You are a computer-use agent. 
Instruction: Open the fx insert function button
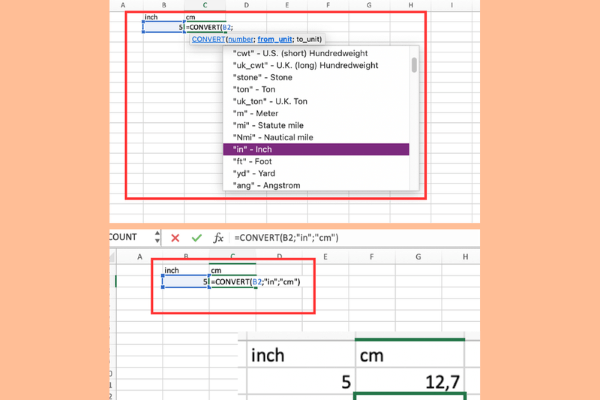218,238
